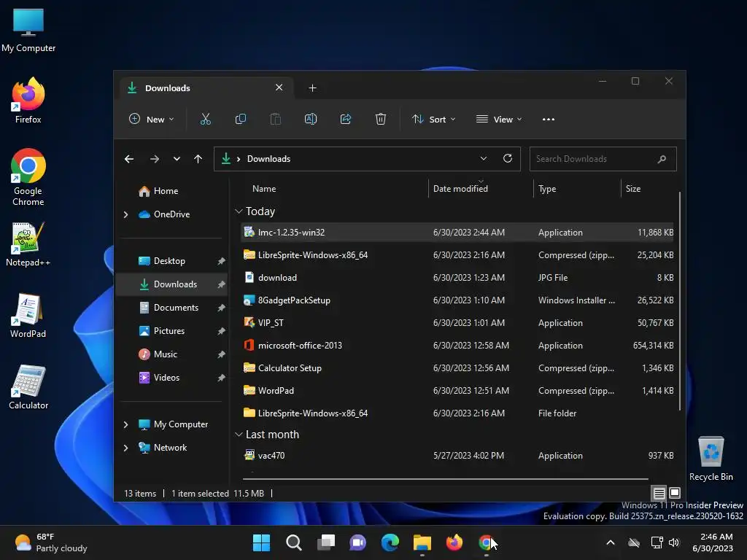Viewport: 747px width, 560px height.
Task: Select the VIP_ST application file
Action: [x=457, y=323]
